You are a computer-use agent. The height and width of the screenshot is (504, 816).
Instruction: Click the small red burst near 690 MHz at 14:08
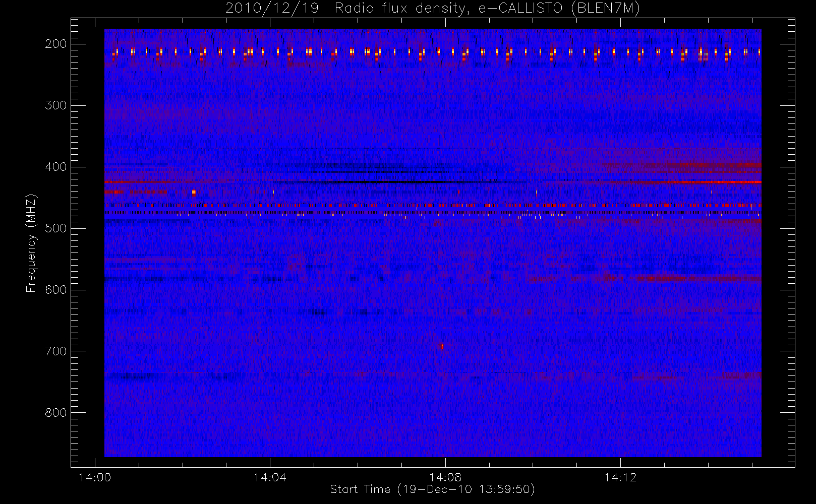pos(442,346)
